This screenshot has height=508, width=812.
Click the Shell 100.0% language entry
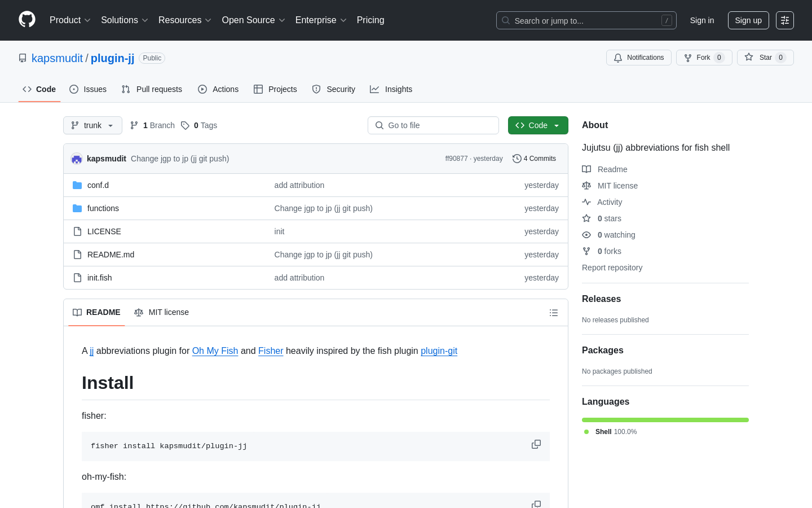click(610, 432)
